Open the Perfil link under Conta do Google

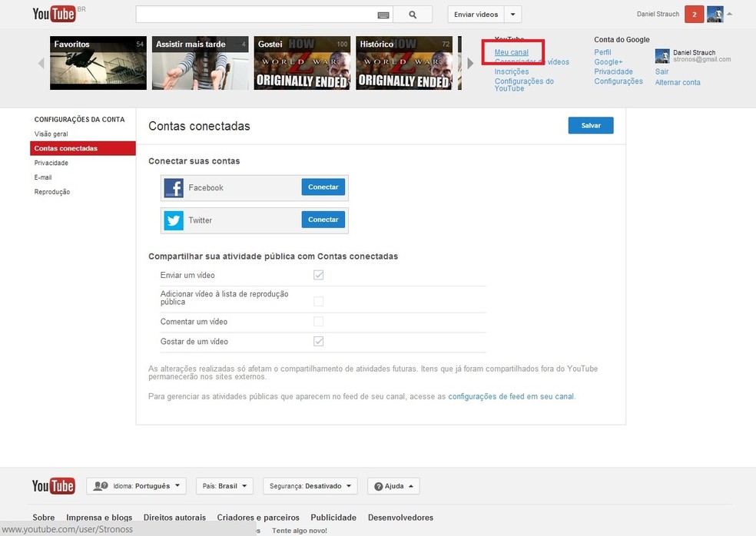click(602, 52)
